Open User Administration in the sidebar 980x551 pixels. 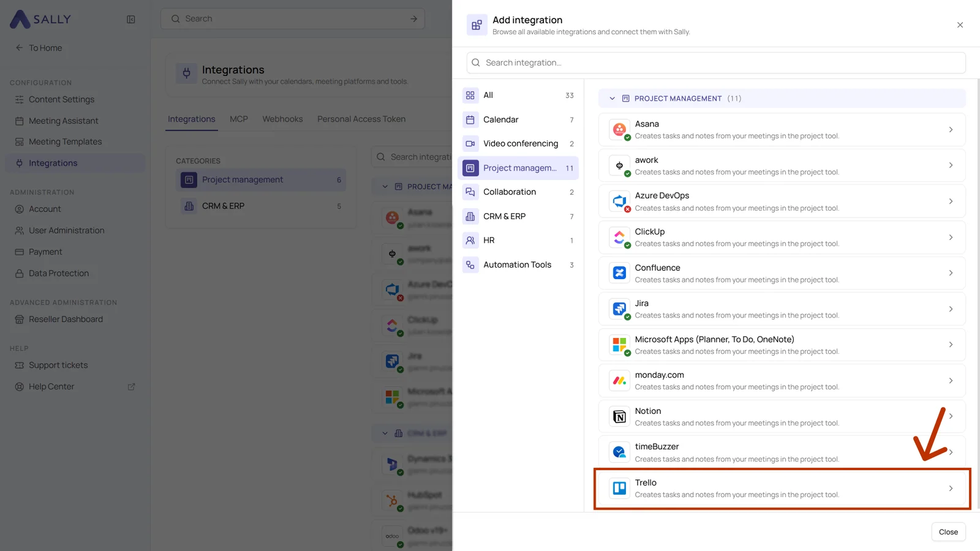point(75,230)
